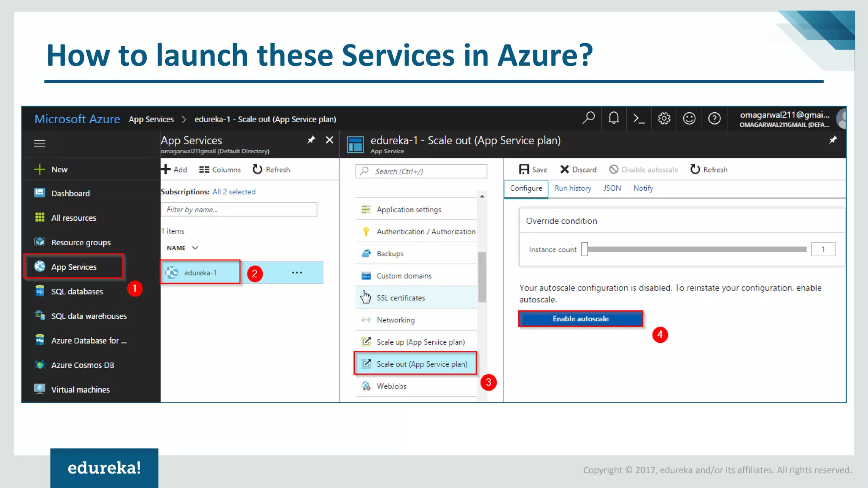Select Scale out (App Service plan)
868x488 pixels.
click(415, 363)
